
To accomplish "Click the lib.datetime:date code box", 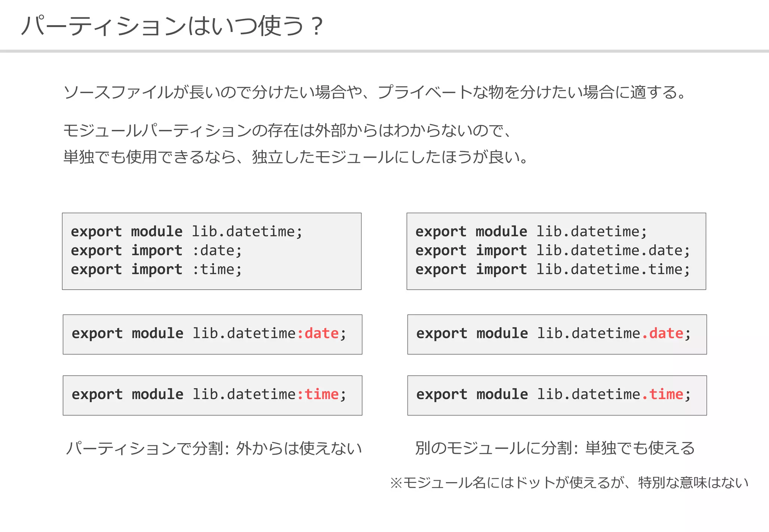I will (213, 334).
